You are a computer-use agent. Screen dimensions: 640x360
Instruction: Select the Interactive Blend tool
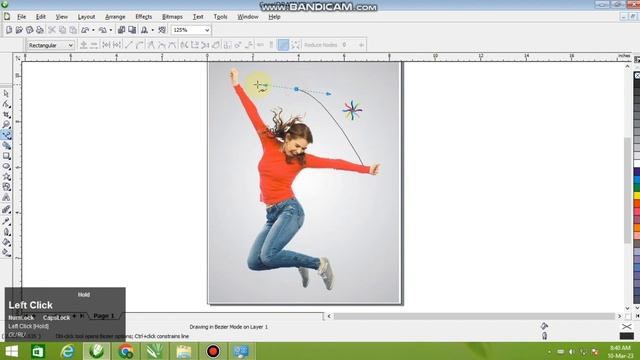pos(6,210)
